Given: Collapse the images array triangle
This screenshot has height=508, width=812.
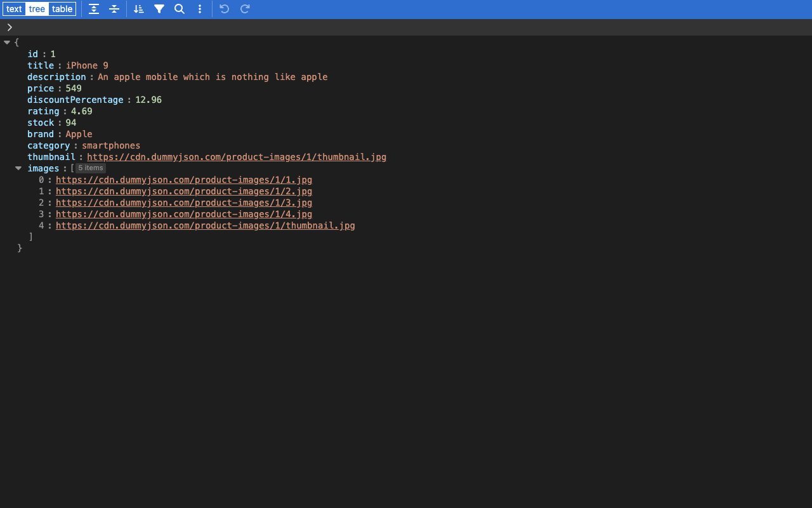Looking at the screenshot, I should tap(18, 168).
